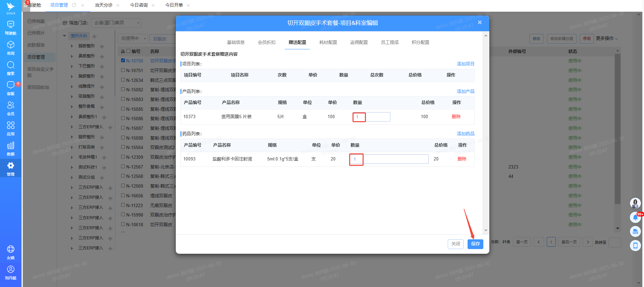Open the 客服 customer service icon

coord(11,85)
